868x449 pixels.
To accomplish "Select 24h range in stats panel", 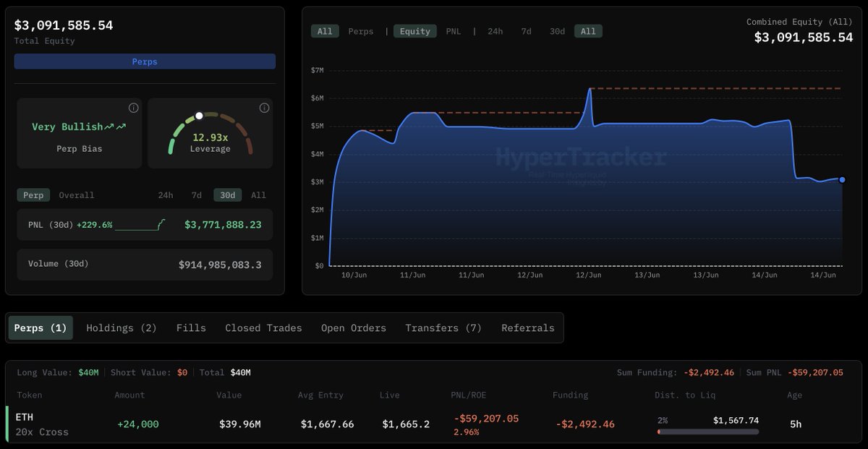I will click(166, 195).
